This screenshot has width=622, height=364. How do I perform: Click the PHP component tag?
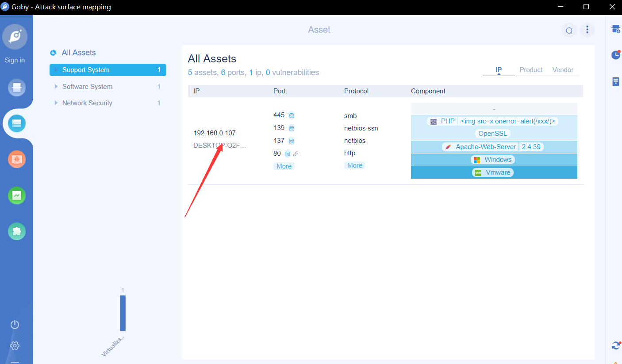point(443,121)
